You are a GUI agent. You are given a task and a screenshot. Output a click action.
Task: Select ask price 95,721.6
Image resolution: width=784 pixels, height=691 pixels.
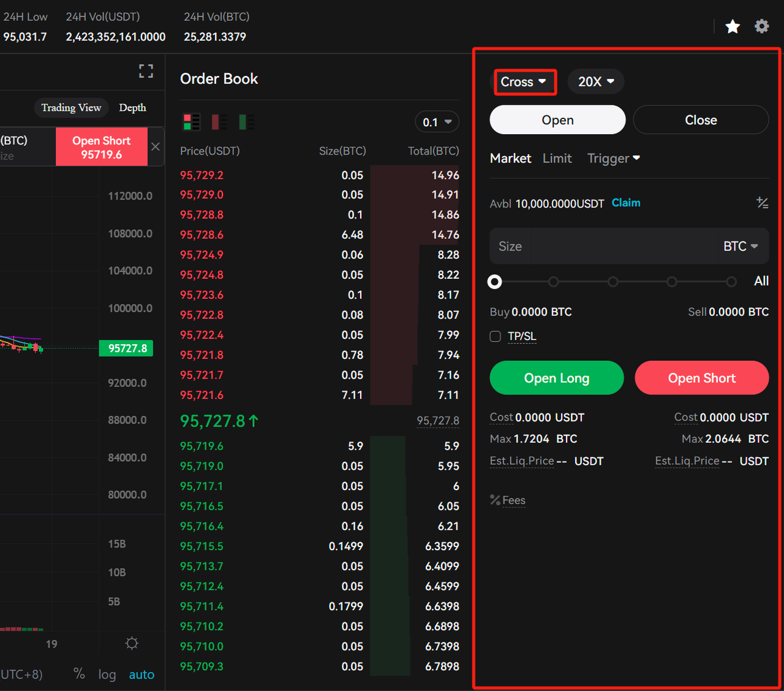(202, 395)
